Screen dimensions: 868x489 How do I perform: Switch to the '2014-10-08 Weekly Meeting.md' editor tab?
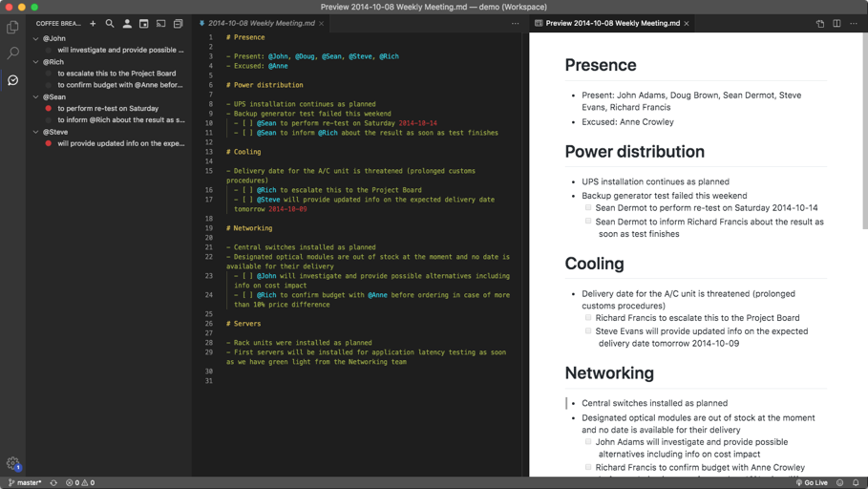261,23
